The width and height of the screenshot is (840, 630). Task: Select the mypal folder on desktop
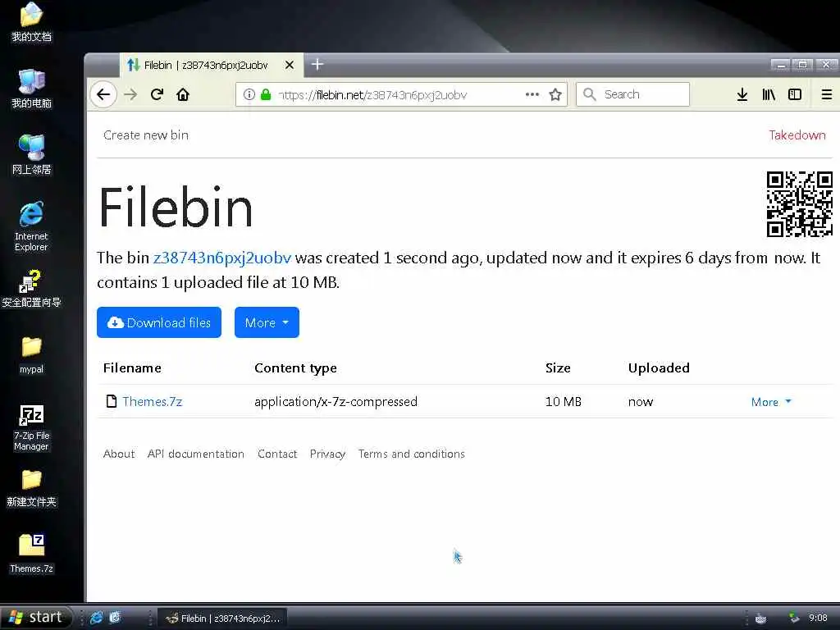(x=31, y=355)
